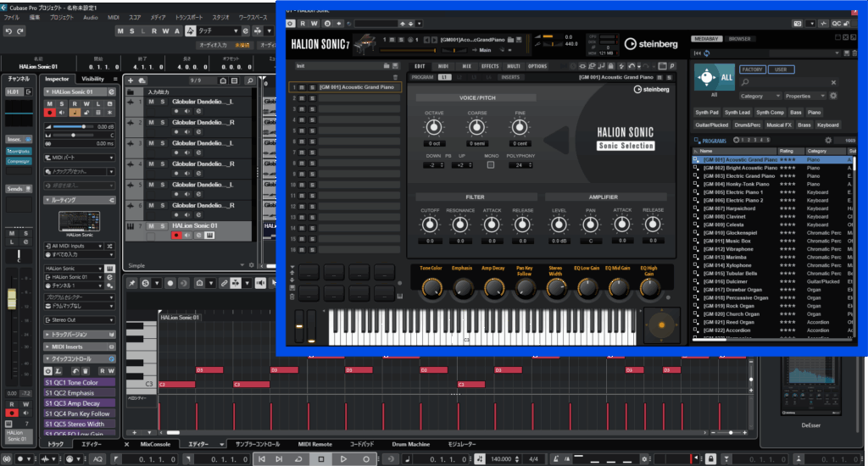Toggle global Mute M button in Cubase toolbar

coord(120,31)
